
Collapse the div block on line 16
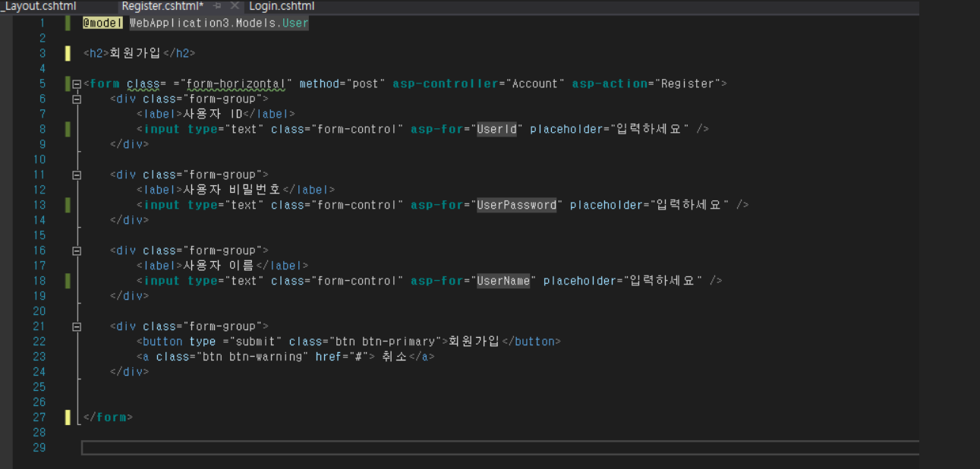(x=77, y=250)
